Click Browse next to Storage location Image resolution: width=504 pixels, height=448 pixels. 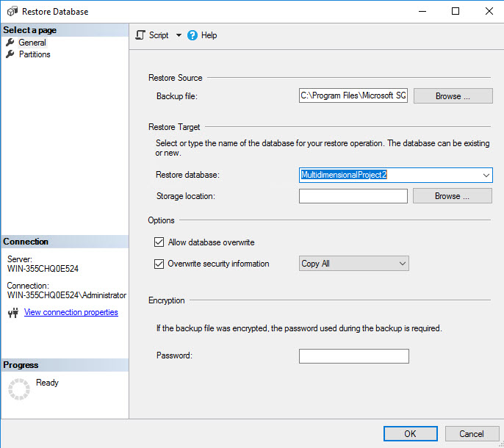click(452, 196)
